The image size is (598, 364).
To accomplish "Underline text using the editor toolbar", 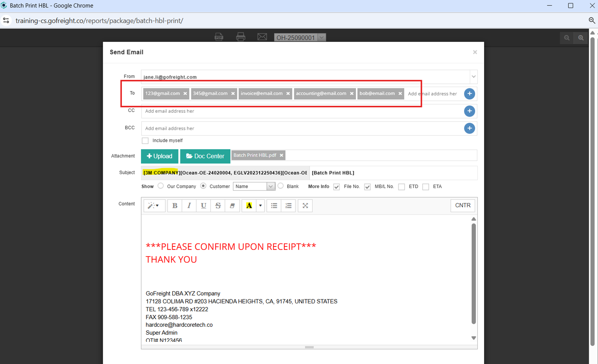I will (x=203, y=206).
